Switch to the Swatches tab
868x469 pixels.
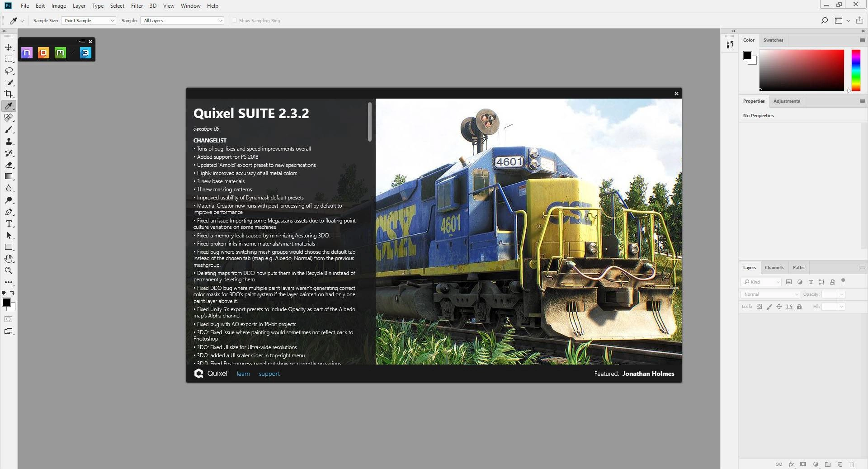click(773, 40)
